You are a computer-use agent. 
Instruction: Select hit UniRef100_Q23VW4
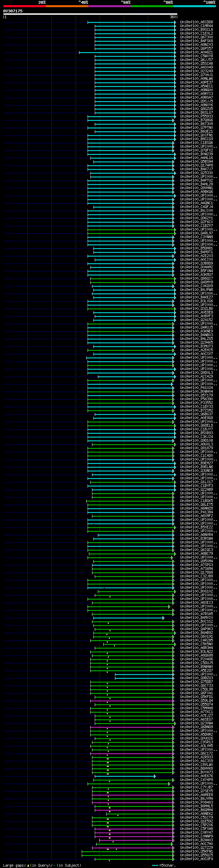click(x=196, y=723)
